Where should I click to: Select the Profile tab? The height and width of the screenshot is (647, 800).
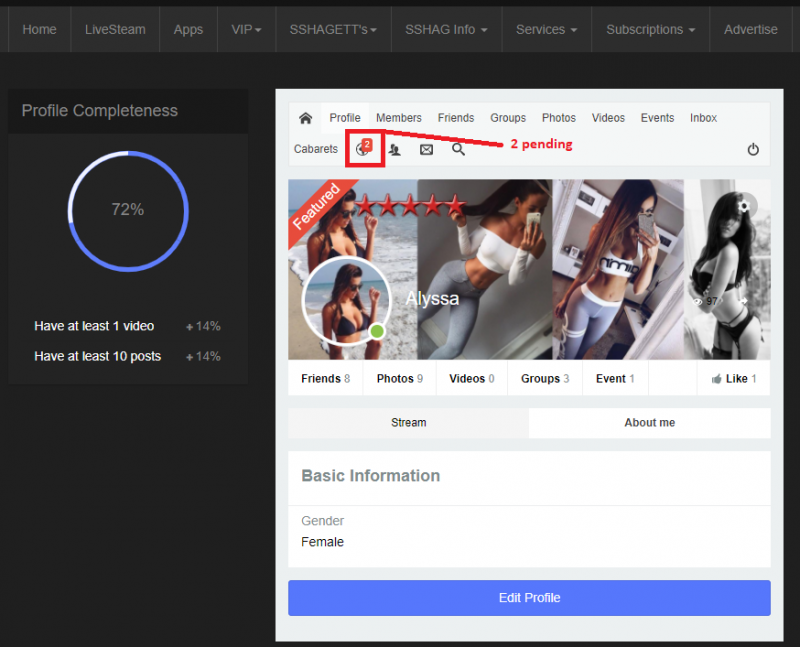pyautogui.click(x=345, y=118)
